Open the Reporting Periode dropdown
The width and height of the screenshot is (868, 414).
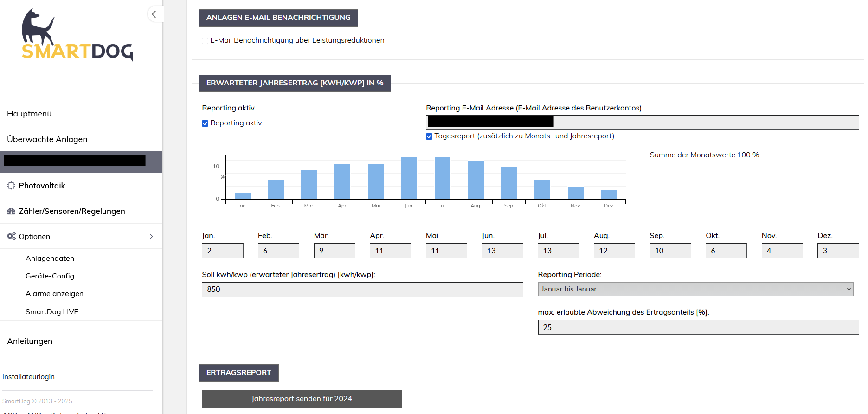695,289
